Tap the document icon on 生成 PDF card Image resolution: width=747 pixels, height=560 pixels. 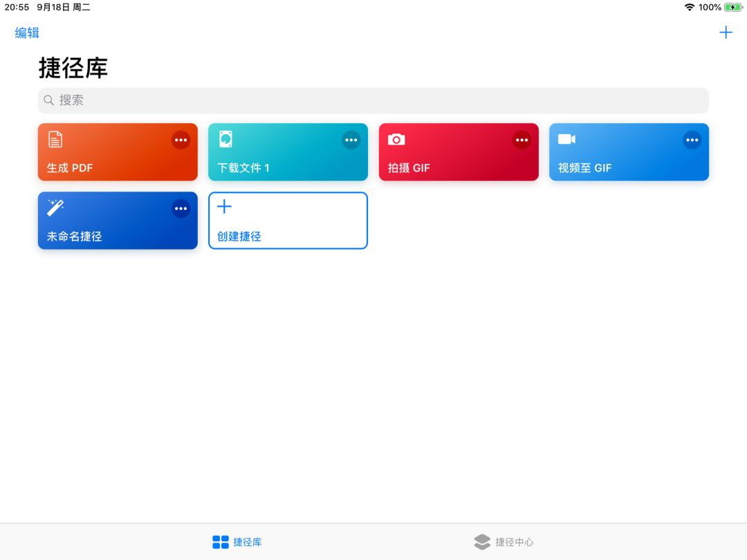click(x=55, y=139)
